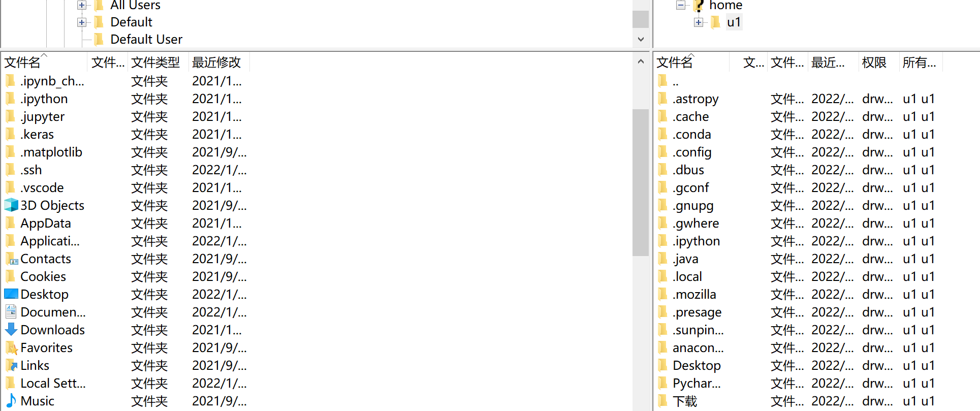
Task: Select the local Desktop icon
Action: pos(11,294)
